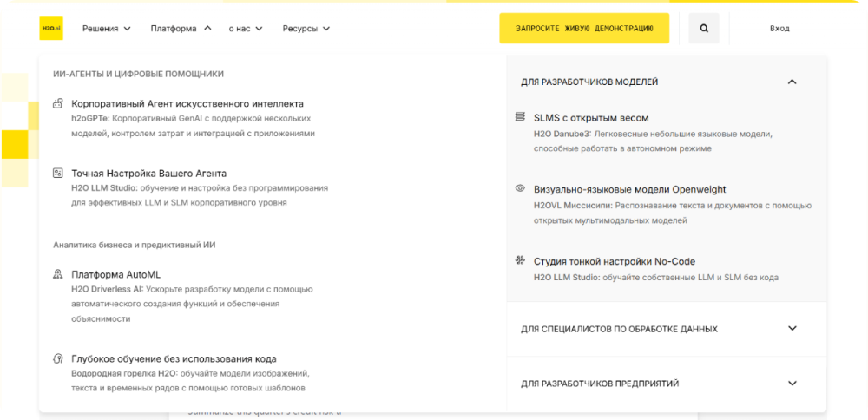The width and height of the screenshot is (868, 420).
Task: Click the Для разработчиков предприятий heading
Action: pyautogui.click(x=600, y=384)
